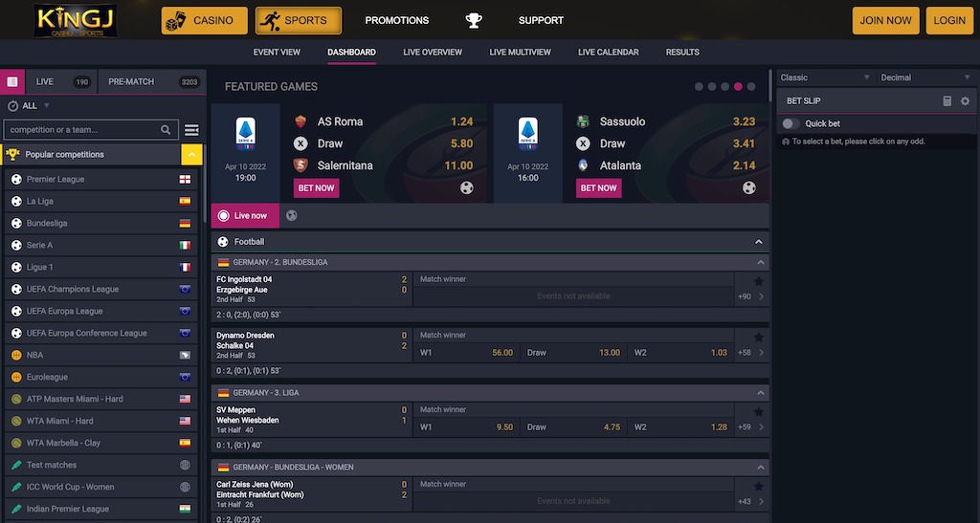Click the NBA basketball icon
The image size is (980, 523).
16,355
